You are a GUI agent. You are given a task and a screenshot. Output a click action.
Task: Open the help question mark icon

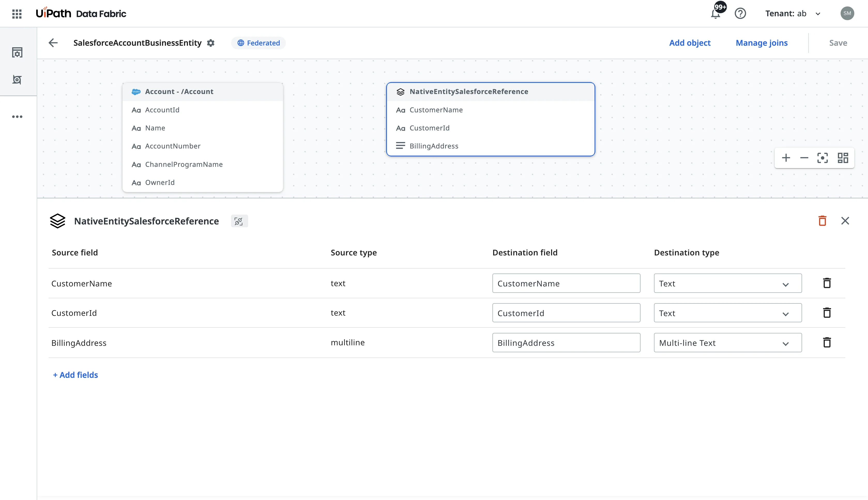coord(740,13)
